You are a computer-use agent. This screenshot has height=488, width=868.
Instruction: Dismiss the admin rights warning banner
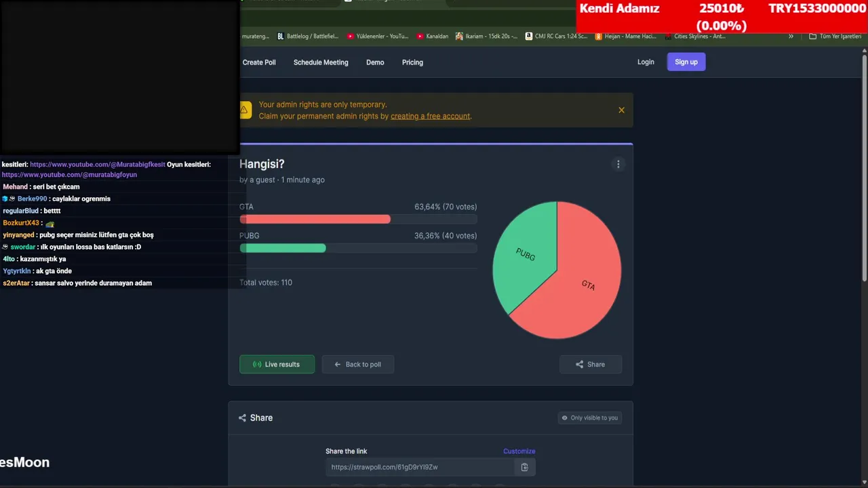click(621, 110)
